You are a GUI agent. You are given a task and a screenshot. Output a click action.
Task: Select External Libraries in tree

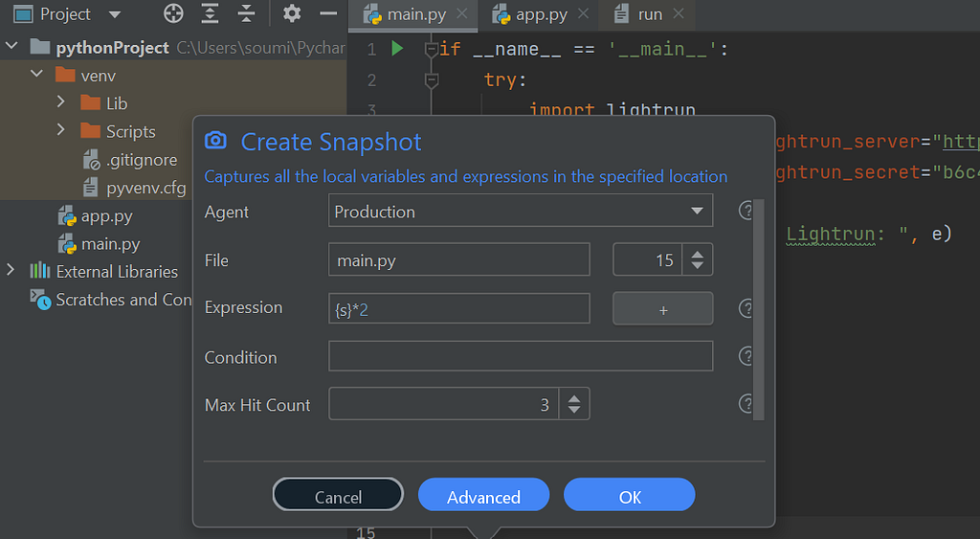click(x=117, y=271)
